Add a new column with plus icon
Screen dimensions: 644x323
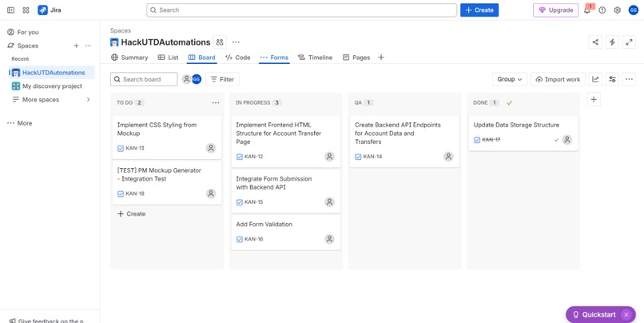594,99
